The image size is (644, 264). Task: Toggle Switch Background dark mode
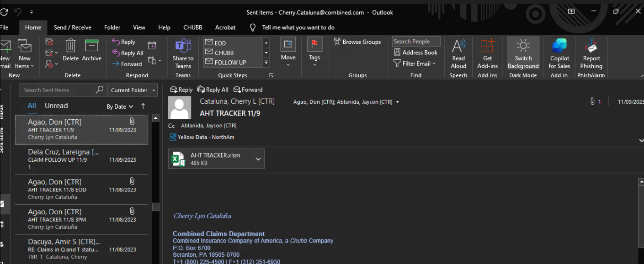click(523, 53)
